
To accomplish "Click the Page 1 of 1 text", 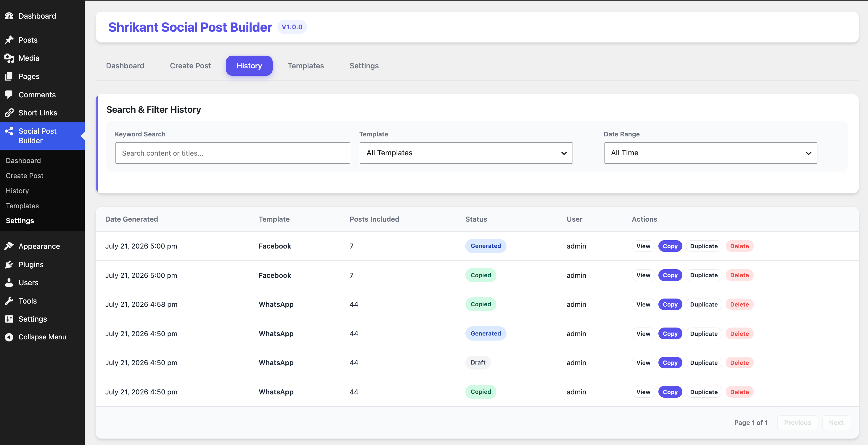I will click(x=751, y=423).
